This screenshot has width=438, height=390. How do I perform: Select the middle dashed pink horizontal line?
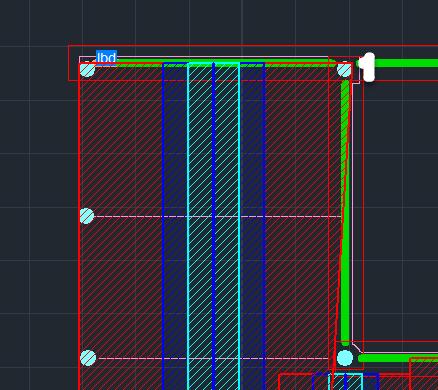click(218, 217)
